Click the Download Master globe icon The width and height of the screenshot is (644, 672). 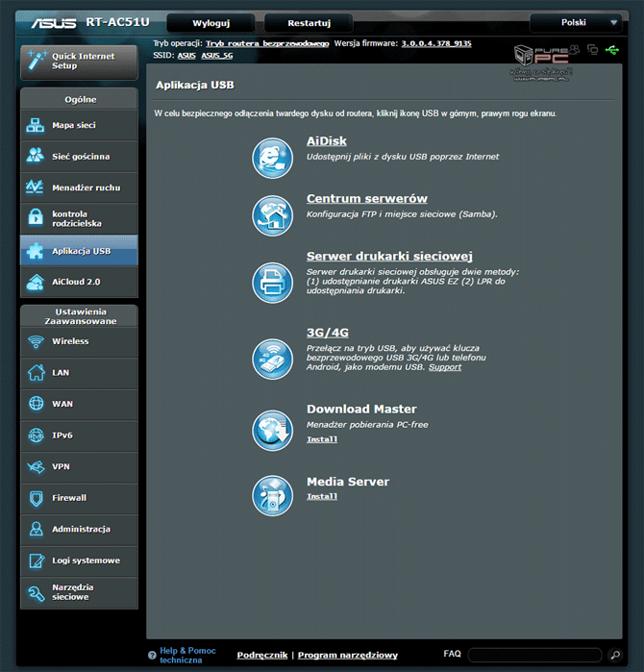coord(272,428)
